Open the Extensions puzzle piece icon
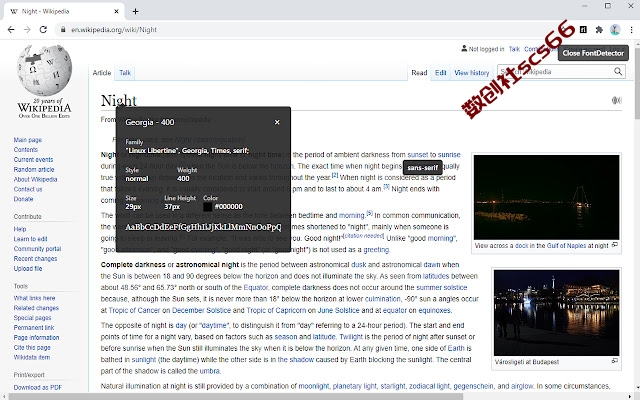The width and height of the screenshot is (640, 400). [599, 29]
